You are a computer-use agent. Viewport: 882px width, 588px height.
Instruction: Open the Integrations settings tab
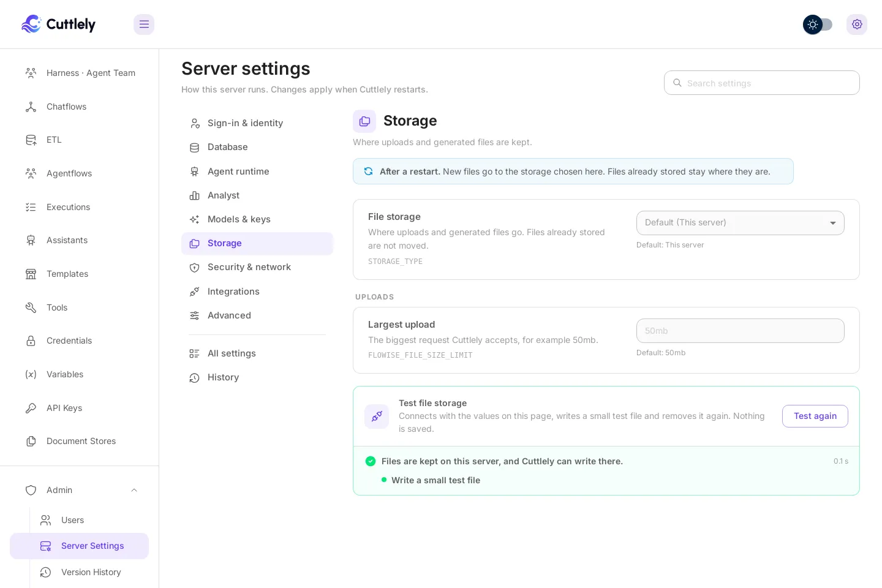(257, 292)
